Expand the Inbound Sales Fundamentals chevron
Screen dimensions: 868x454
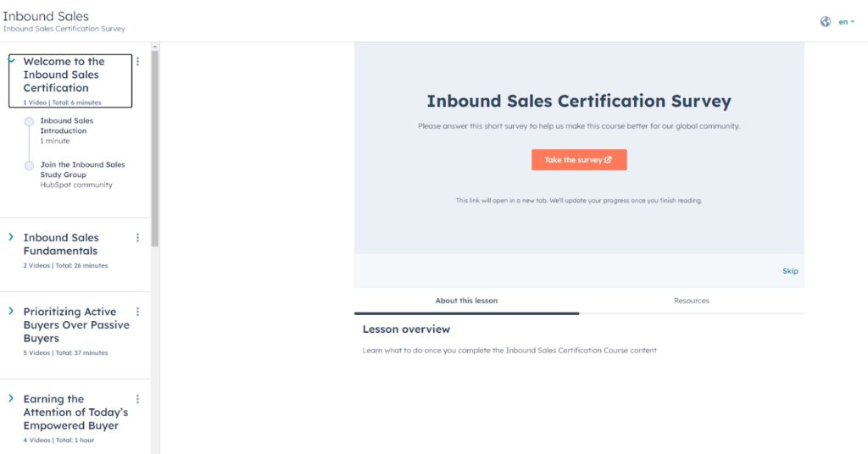pyautogui.click(x=11, y=236)
